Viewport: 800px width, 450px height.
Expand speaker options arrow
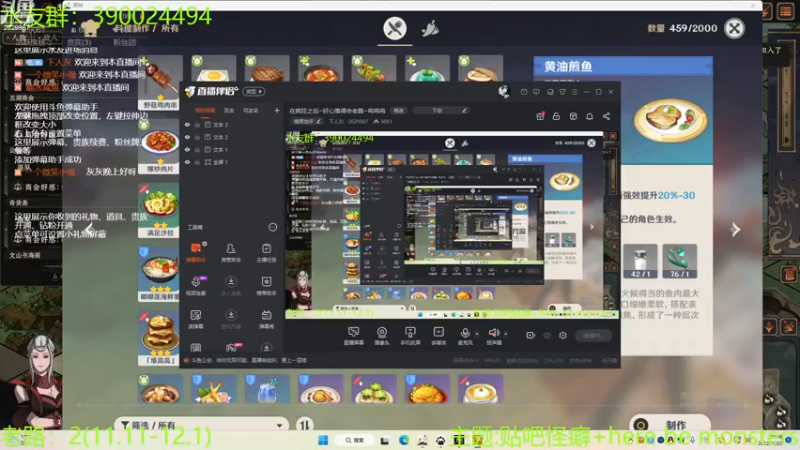pyautogui.click(x=506, y=334)
